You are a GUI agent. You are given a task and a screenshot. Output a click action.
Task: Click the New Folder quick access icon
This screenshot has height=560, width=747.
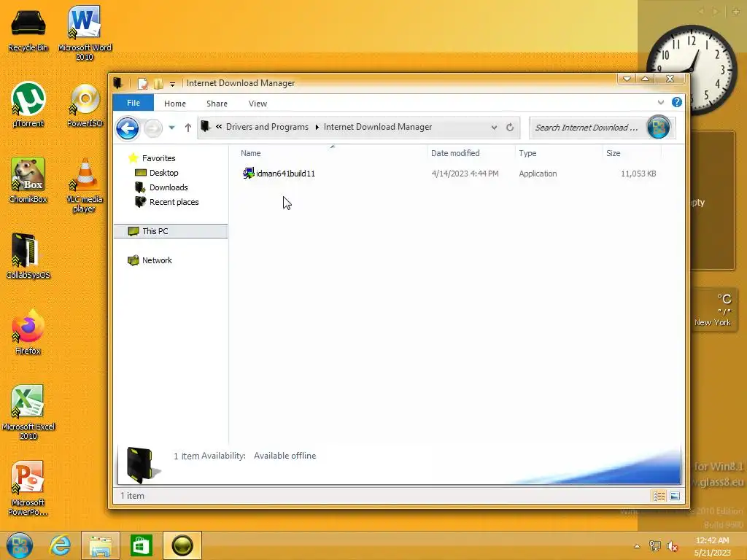(158, 84)
